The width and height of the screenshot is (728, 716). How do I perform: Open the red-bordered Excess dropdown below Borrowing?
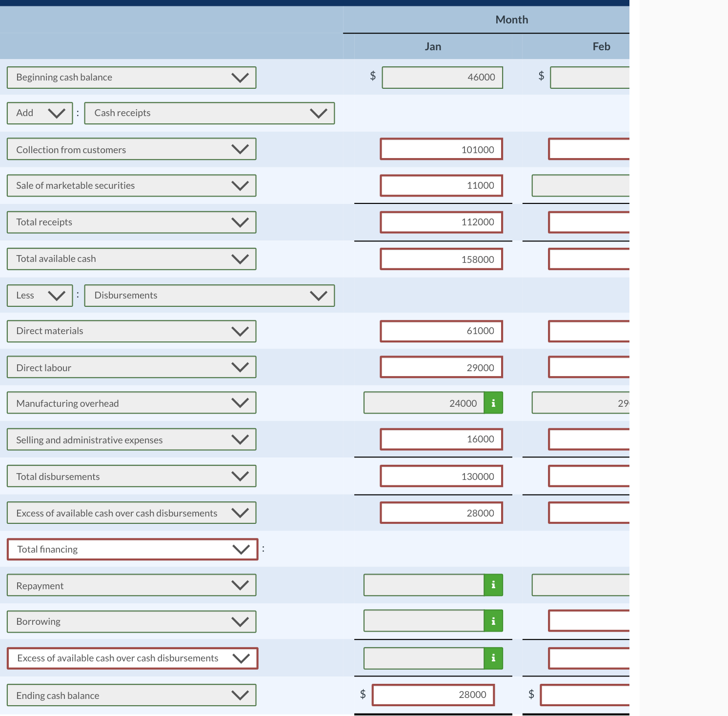point(133,658)
